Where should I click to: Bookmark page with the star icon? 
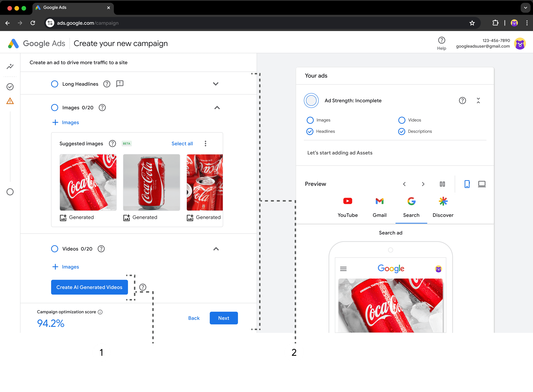(472, 23)
